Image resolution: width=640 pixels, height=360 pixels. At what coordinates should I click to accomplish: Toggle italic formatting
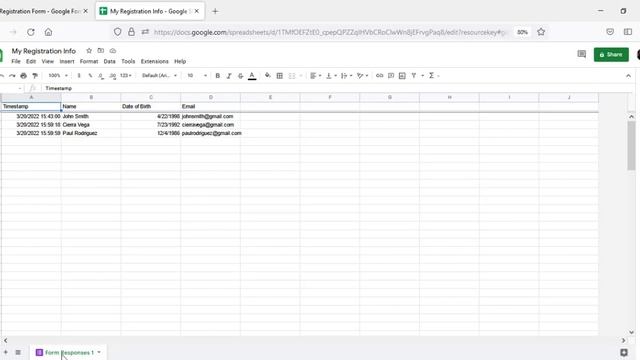coord(229,76)
